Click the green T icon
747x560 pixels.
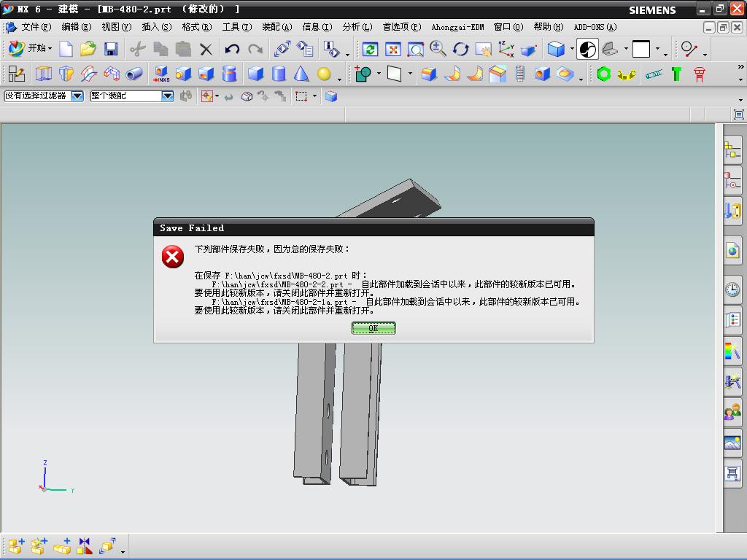point(676,74)
